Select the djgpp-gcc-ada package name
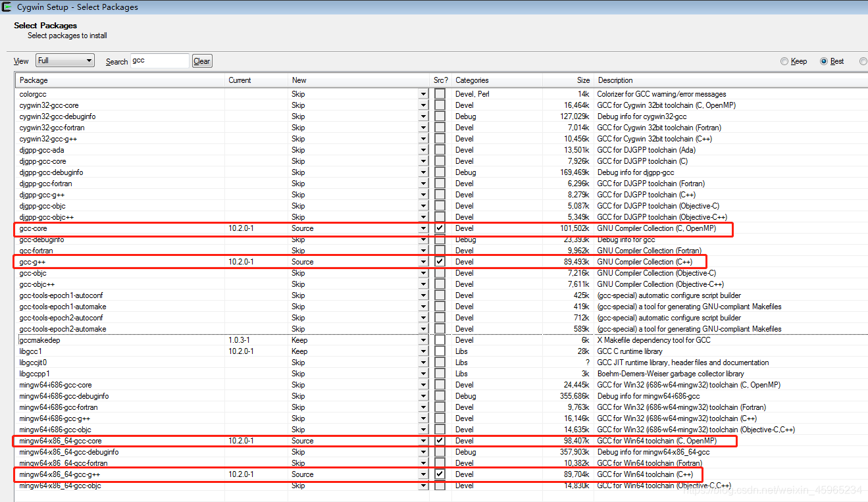Image resolution: width=868 pixels, height=502 pixels. [x=42, y=150]
